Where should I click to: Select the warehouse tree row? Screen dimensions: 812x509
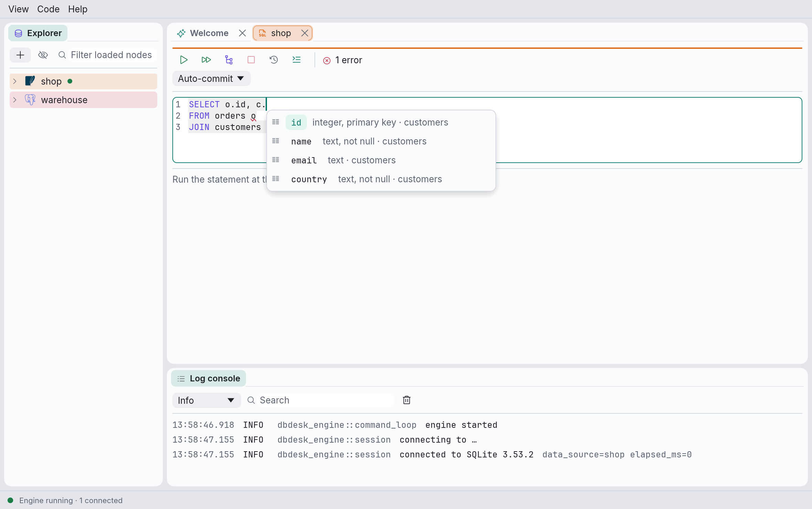[x=84, y=100]
